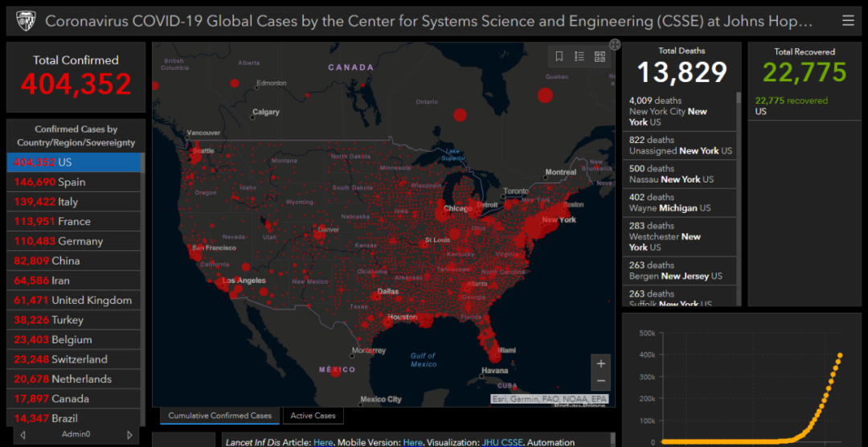
Task: Click the Admin0 label below the list
Action: click(76, 435)
